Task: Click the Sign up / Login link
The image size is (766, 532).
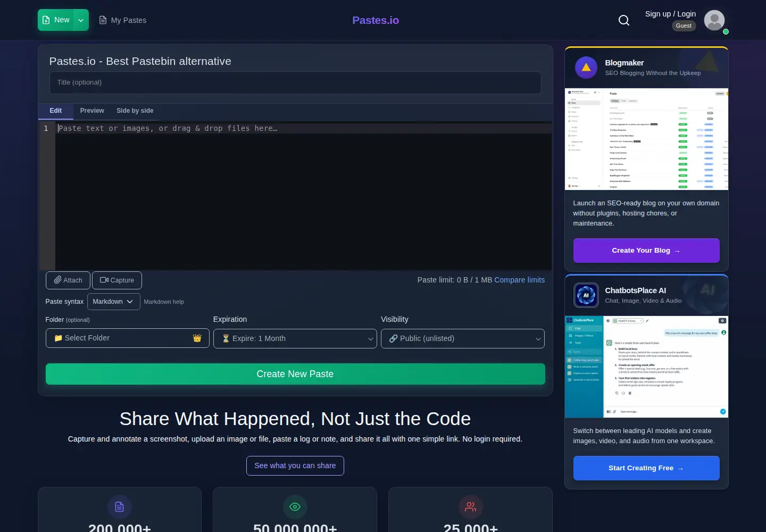Action: click(670, 14)
